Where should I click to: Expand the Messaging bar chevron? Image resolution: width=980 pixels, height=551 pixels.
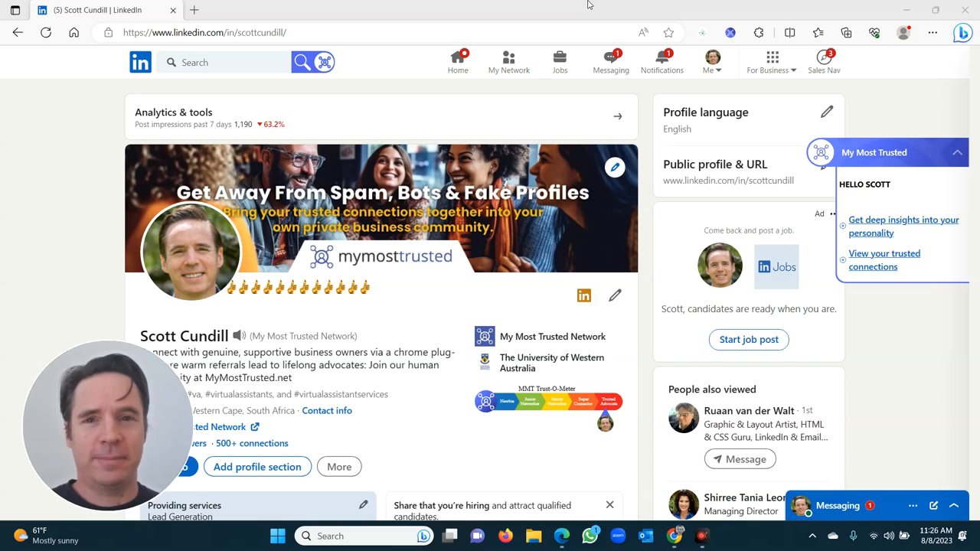click(x=954, y=505)
